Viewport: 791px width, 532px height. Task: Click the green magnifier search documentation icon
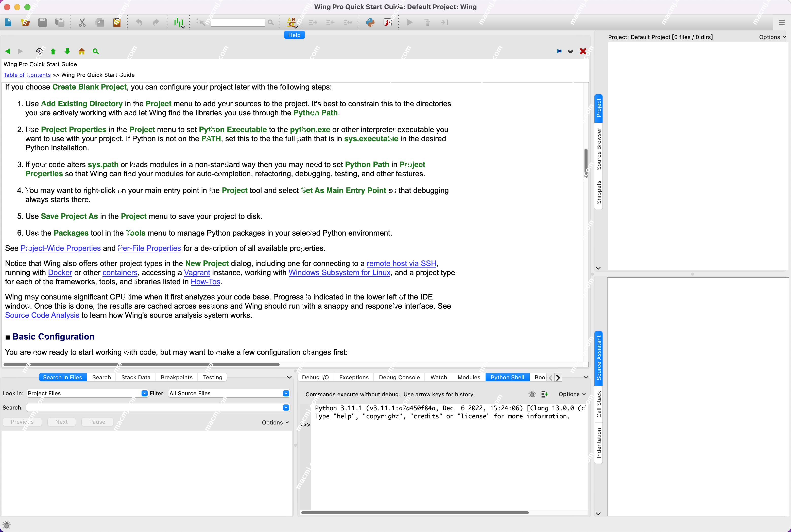[96, 51]
